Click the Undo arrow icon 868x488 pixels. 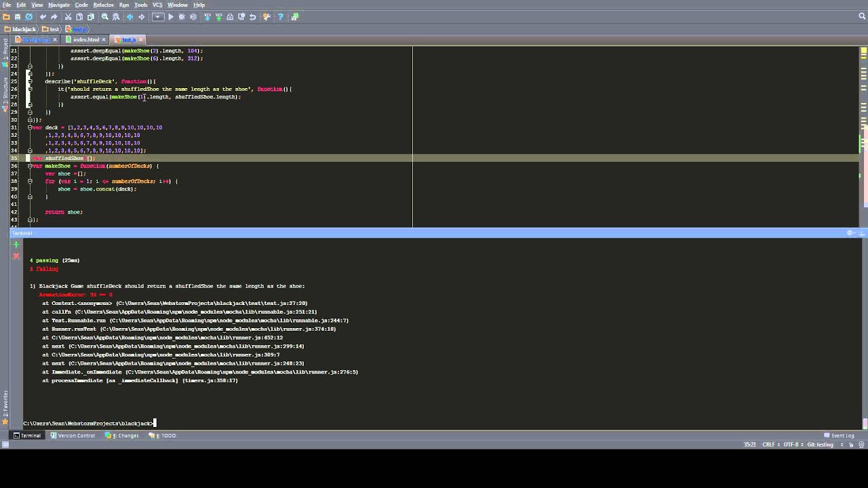[43, 17]
